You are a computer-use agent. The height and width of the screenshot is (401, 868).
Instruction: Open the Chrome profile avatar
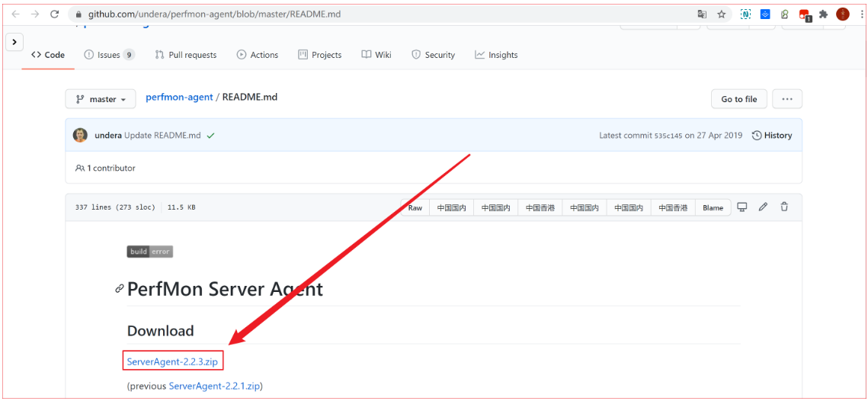pos(843,14)
